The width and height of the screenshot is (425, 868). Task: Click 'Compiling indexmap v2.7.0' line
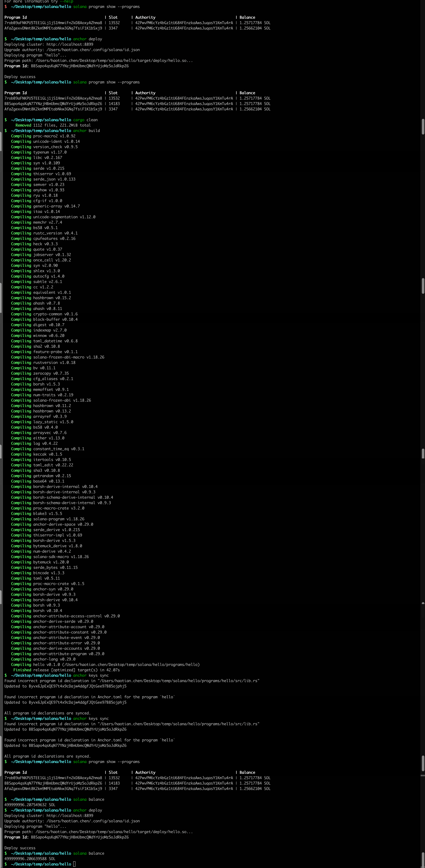(x=39, y=330)
